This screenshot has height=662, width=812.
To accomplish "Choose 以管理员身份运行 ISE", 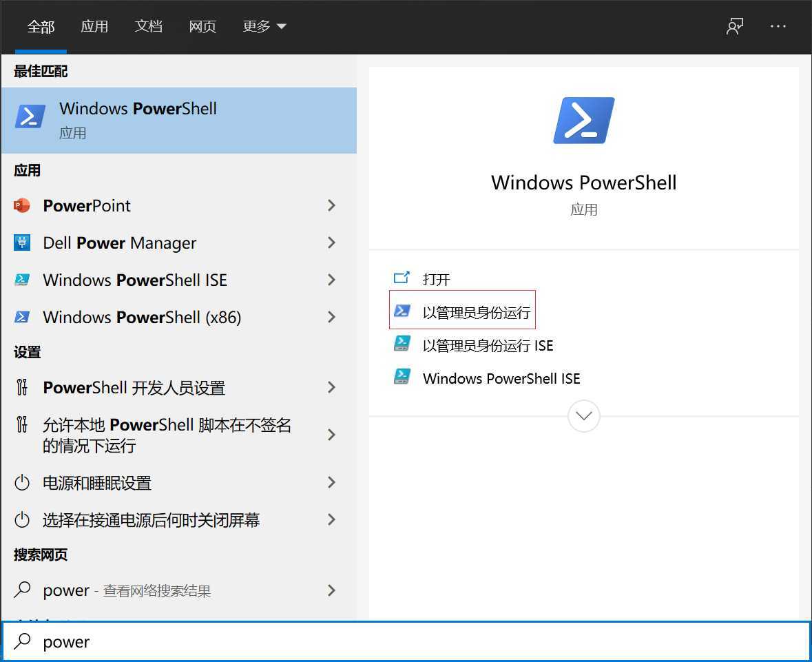I will tap(488, 346).
